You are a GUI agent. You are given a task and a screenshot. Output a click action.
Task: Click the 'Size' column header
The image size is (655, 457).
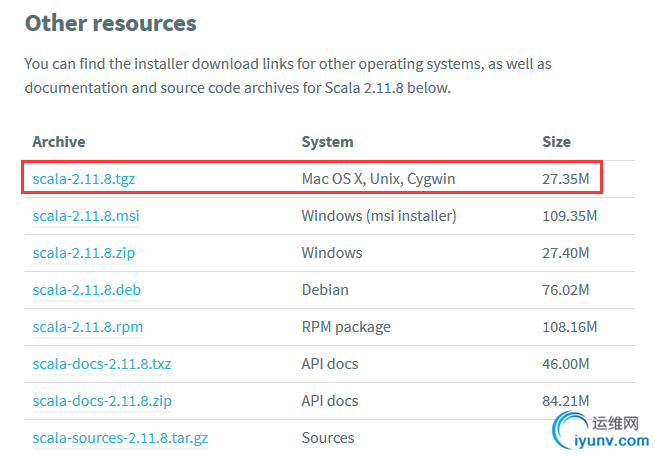coord(556,142)
